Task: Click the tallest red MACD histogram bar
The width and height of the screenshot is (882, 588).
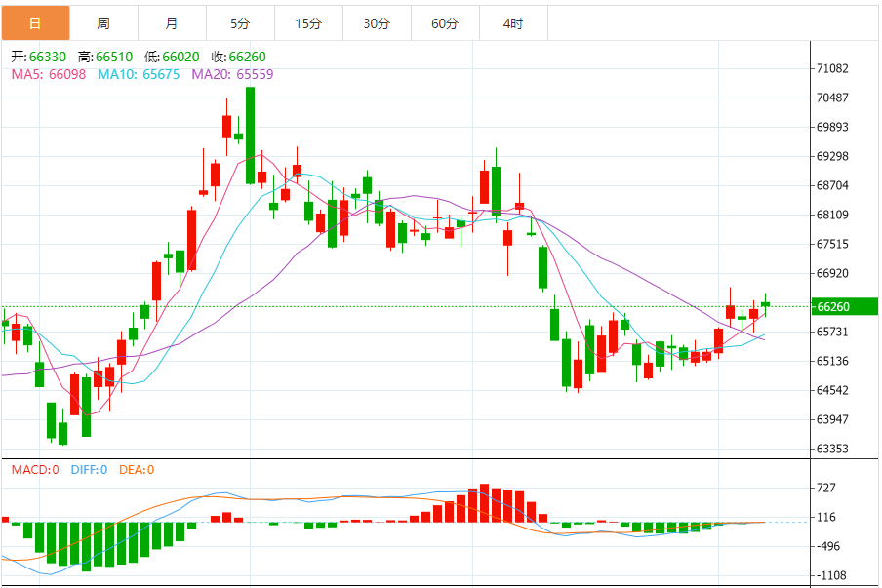Action: (484, 503)
